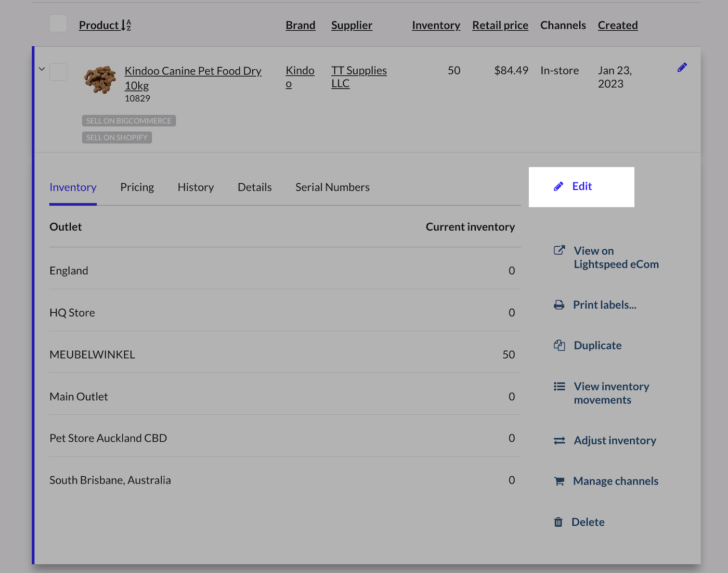The height and width of the screenshot is (573, 728).
Task: Click external link icon for Lightspeed eCom
Action: click(560, 250)
